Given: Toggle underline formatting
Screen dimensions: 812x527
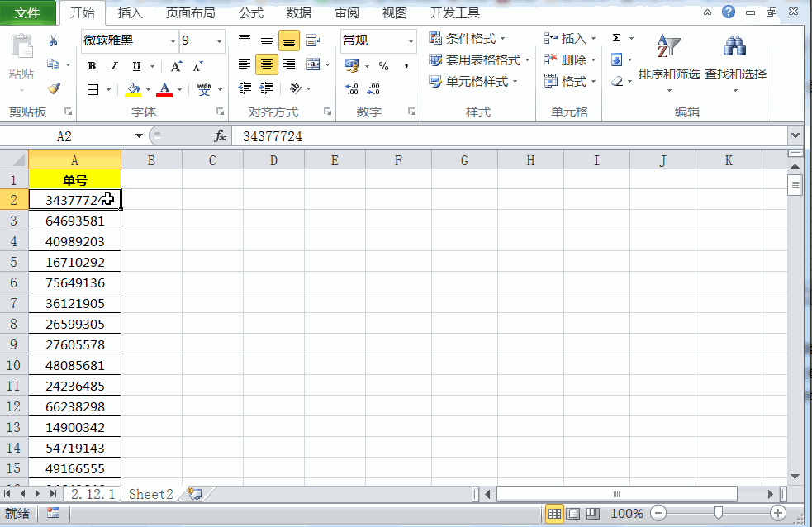Looking at the screenshot, I should click(136, 66).
